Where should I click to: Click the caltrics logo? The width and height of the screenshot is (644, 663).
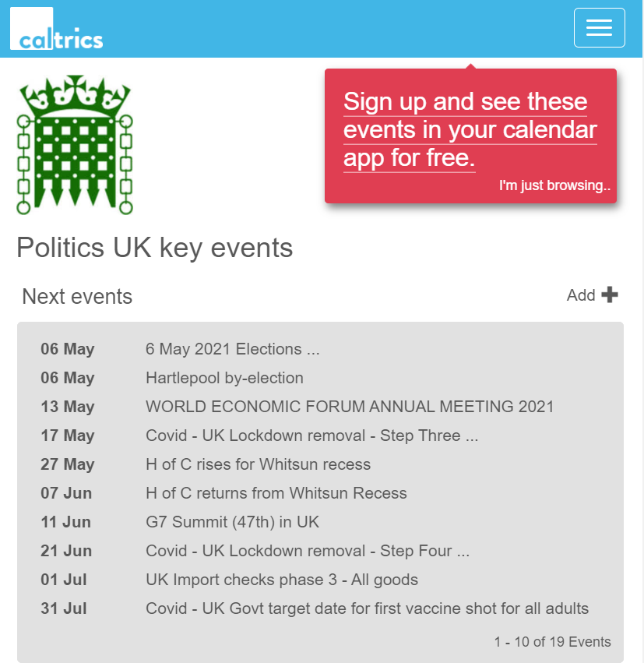point(57,29)
